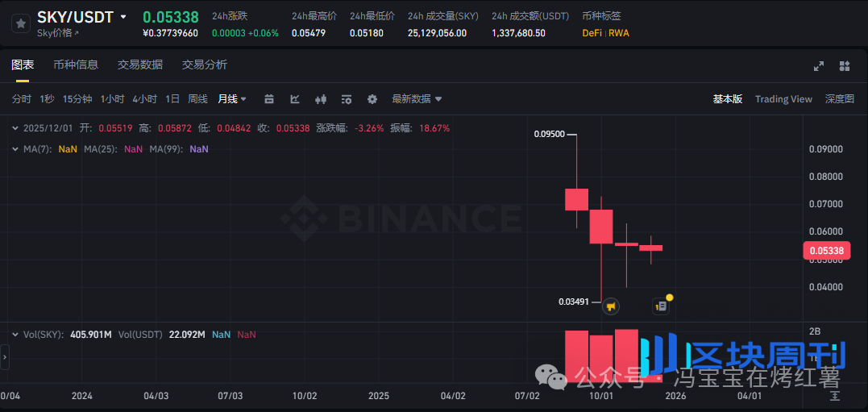Expand the chart to fullscreen

click(819, 66)
